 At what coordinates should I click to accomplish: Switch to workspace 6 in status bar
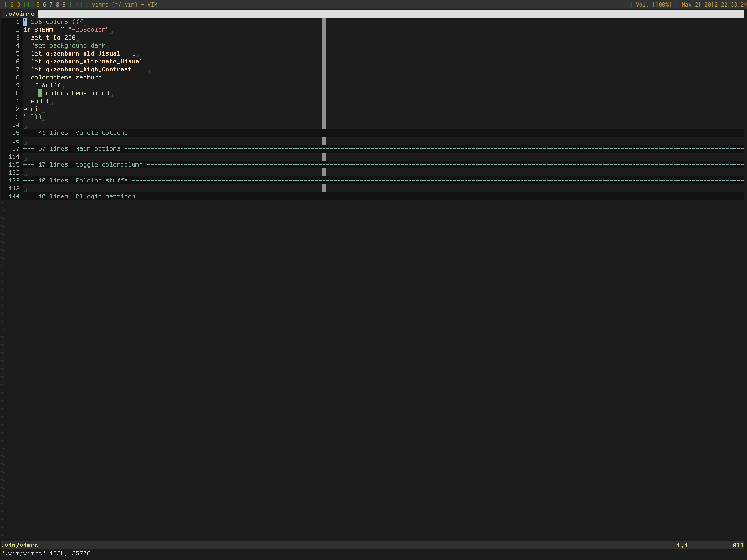pos(44,5)
